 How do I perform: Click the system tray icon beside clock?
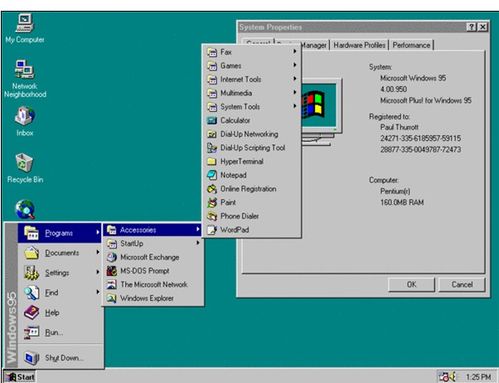click(x=447, y=377)
